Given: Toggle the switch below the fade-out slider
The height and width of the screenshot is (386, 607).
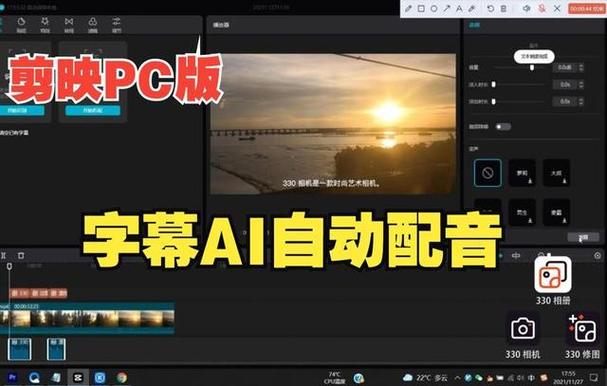Looking at the screenshot, I should [503, 127].
